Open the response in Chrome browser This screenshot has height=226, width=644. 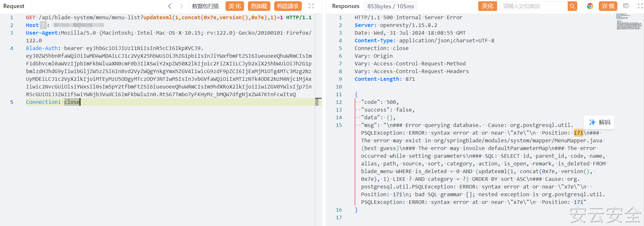pos(590,6)
